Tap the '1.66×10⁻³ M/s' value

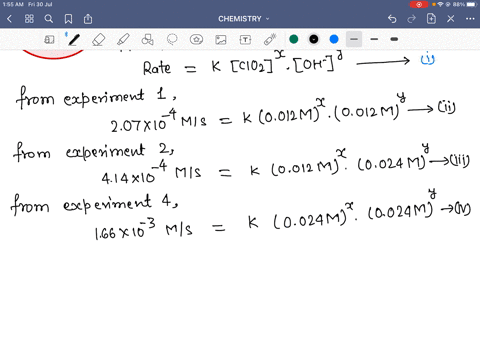143,229
